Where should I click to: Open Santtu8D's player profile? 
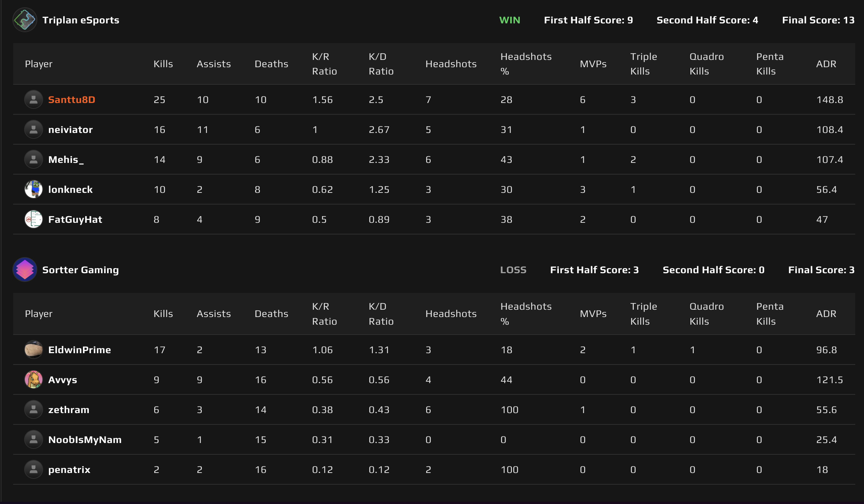(72, 99)
